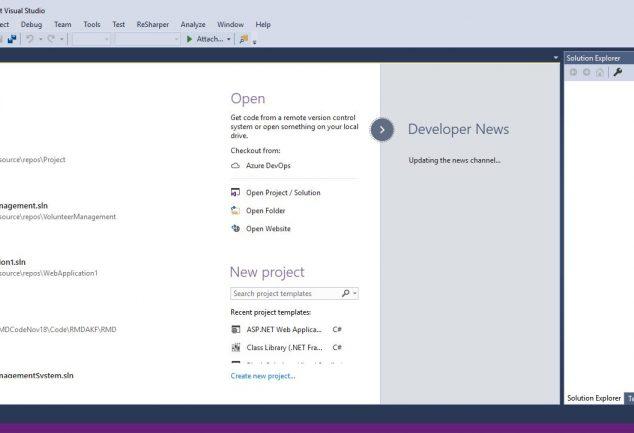Click the Attach... button label
Screen dimensions: 634x433
pos(210,39)
